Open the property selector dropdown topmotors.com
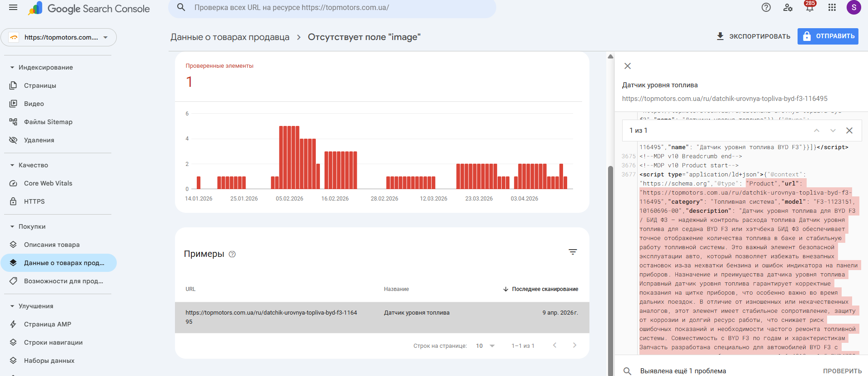The height and width of the screenshot is (376, 868). click(x=59, y=37)
